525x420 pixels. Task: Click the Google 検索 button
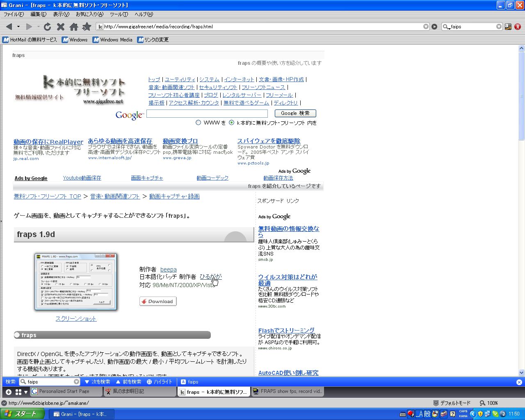tap(295, 113)
